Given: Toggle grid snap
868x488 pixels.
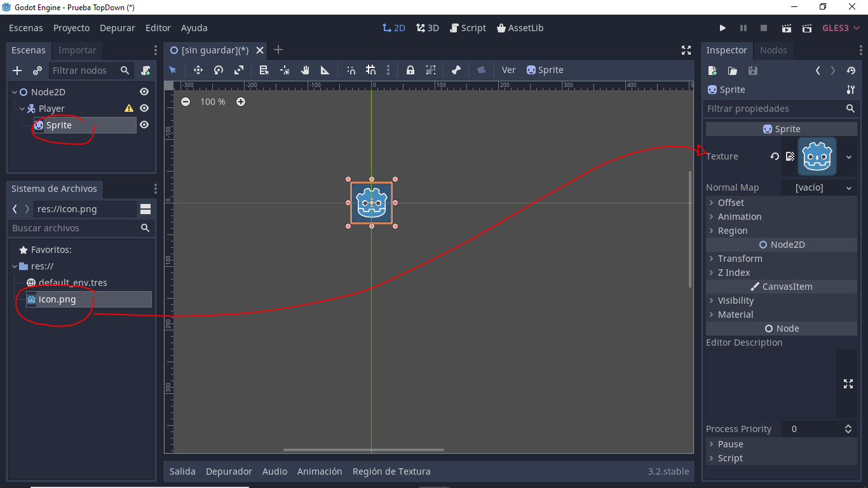Looking at the screenshot, I should (371, 70).
